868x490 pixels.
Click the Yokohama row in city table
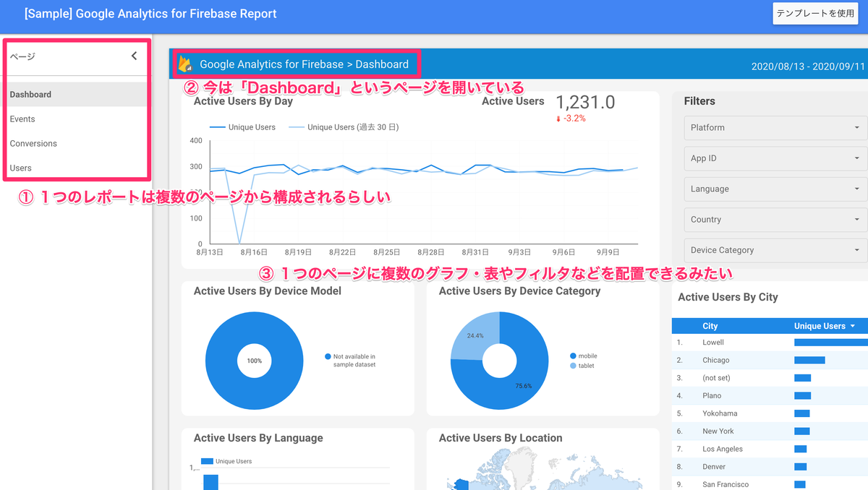pos(770,413)
